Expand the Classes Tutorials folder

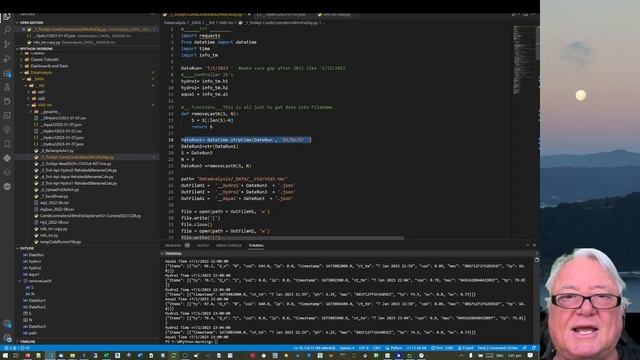tap(44, 59)
